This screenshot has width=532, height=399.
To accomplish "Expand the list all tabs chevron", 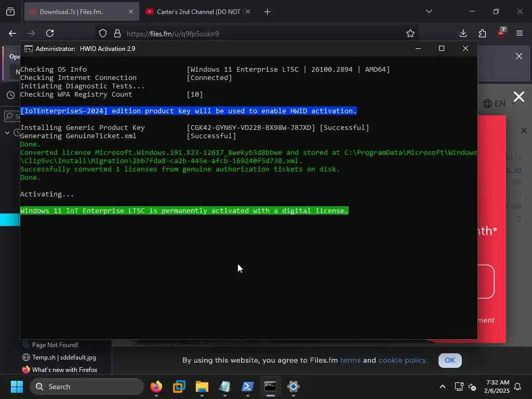I will [429, 11].
